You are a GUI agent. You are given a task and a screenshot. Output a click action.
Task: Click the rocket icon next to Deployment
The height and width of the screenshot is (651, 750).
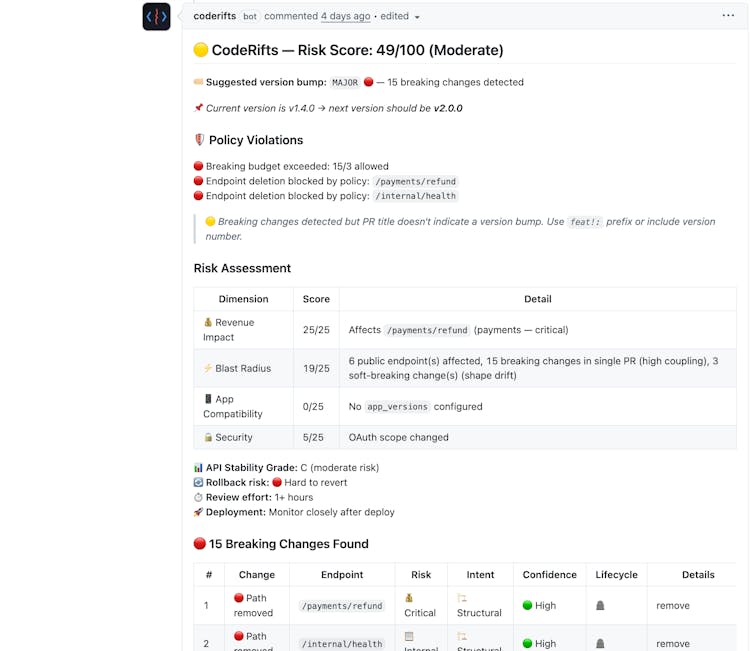point(198,512)
